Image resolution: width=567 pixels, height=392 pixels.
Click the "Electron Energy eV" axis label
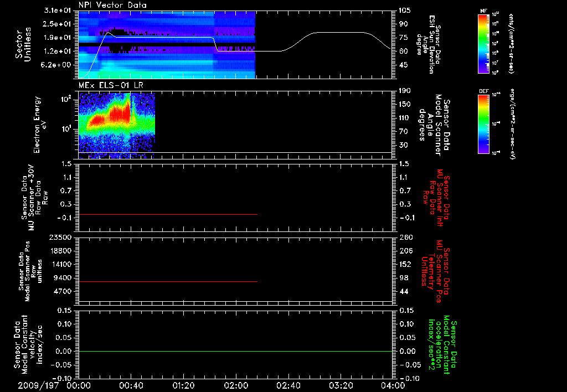pos(39,125)
